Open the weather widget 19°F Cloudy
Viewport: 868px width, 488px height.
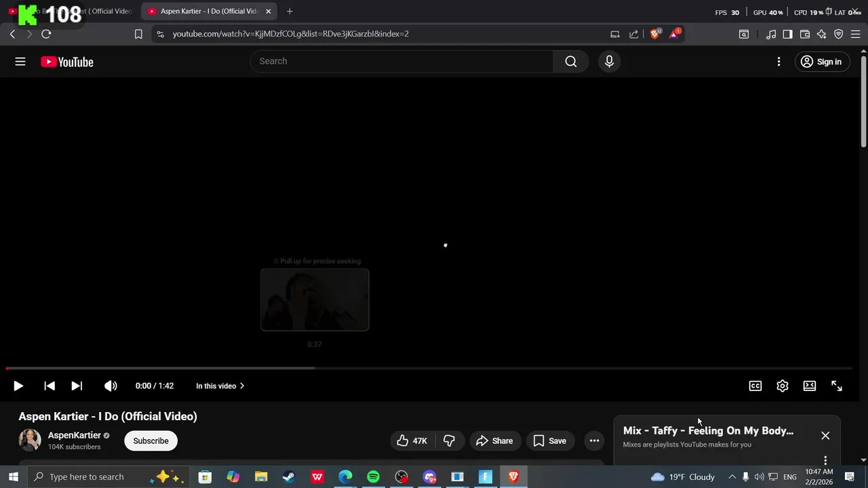coord(684,476)
